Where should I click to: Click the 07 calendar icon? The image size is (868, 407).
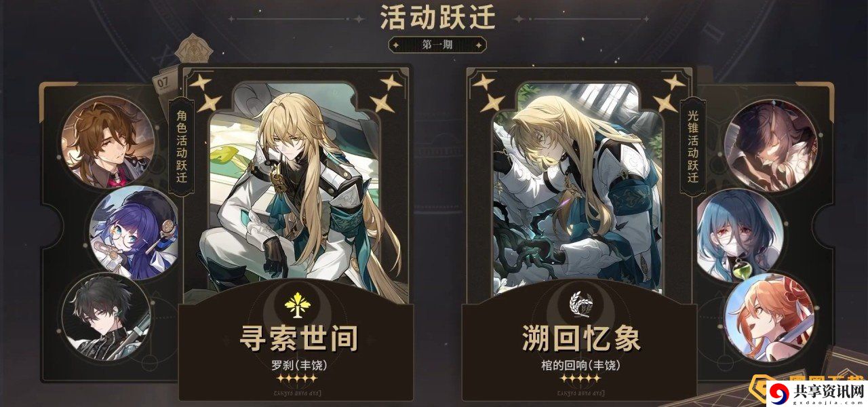click(163, 83)
